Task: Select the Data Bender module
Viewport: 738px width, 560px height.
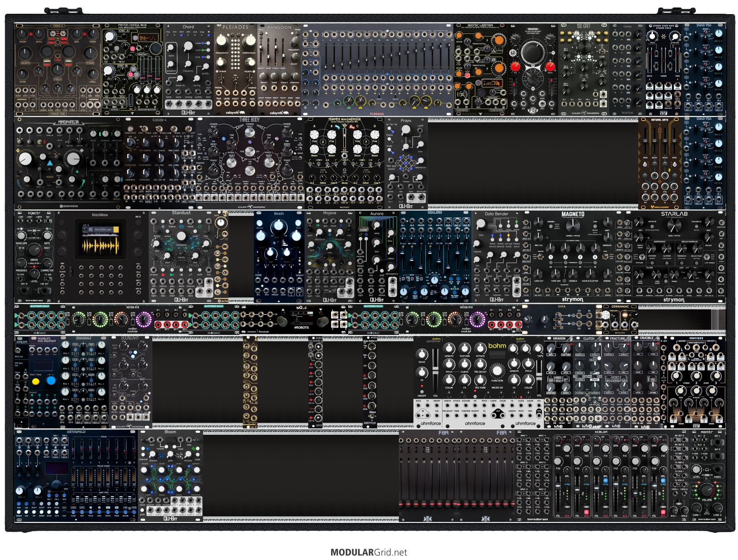Action: pyautogui.click(x=496, y=257)
